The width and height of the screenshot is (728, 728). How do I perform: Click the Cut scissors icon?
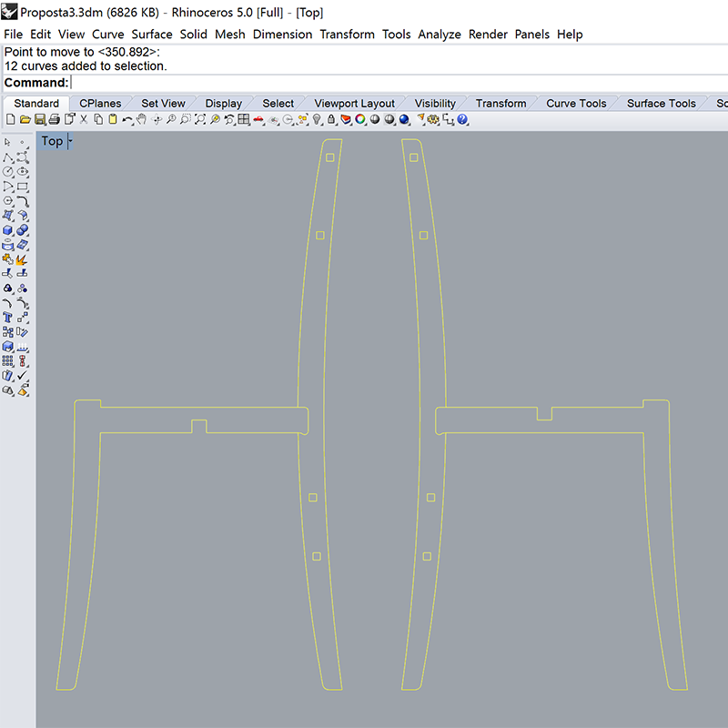(84, 119)
